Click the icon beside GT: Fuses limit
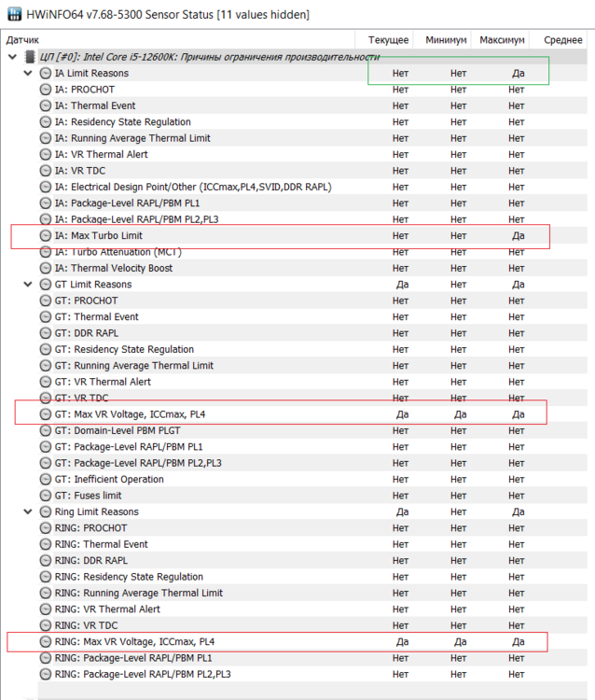 46,496
